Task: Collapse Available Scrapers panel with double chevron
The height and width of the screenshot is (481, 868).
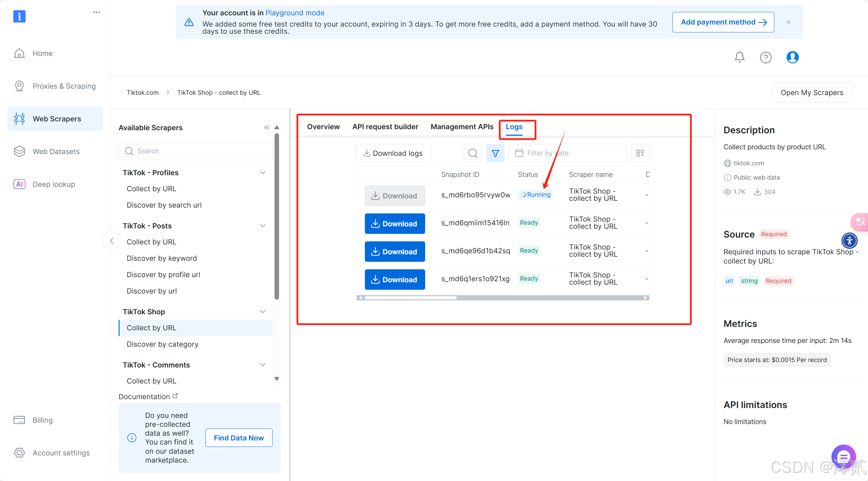Action: click(x=267, y=127)
